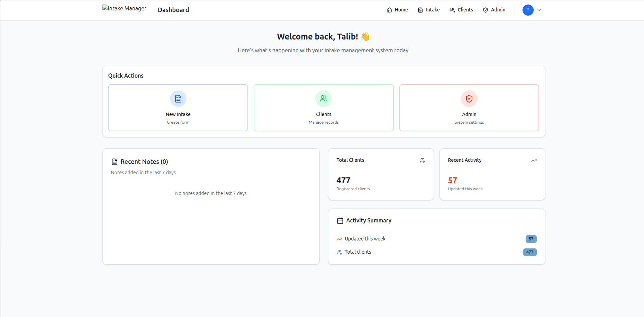The height and width of the screenshot is (317, 644).
Task: Click the 'Create form' caption under New Intake
Action: 178,122
